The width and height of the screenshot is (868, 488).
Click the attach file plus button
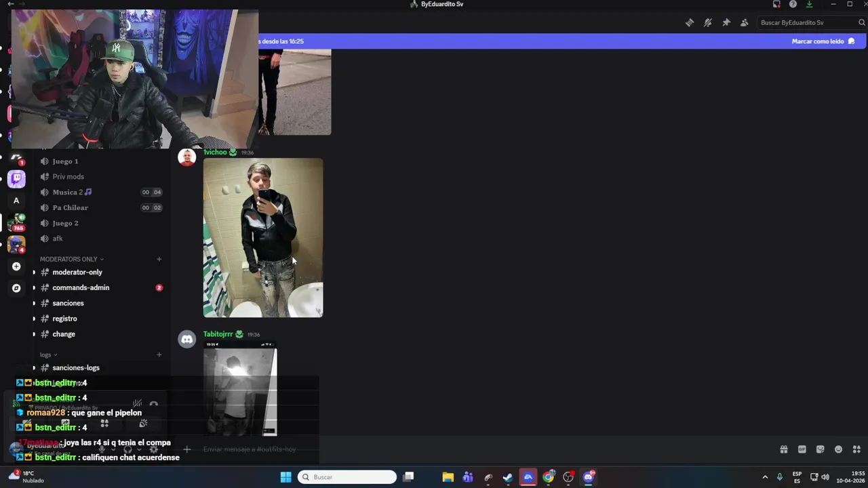(x=186, y=449)
